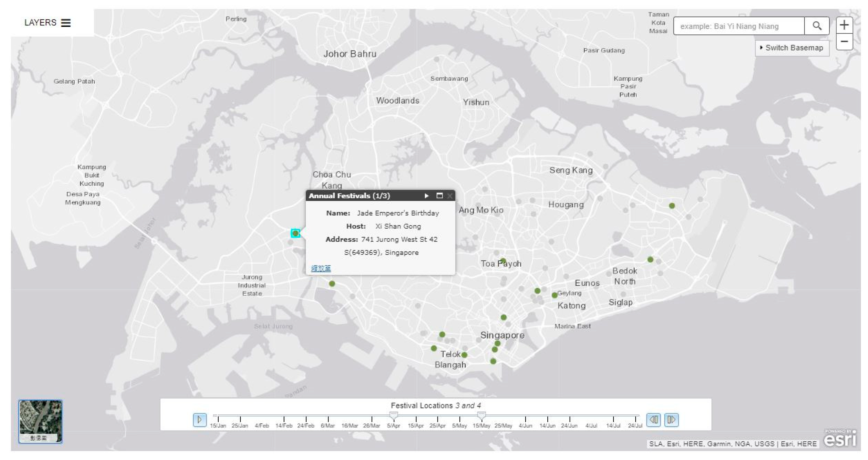
Task: Click green festival marker near Geylang label
Action: [554, 295]
